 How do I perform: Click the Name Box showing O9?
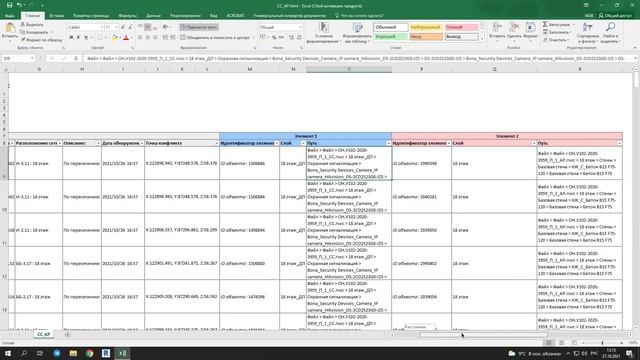pyautogui.click(x=18, y=58)
